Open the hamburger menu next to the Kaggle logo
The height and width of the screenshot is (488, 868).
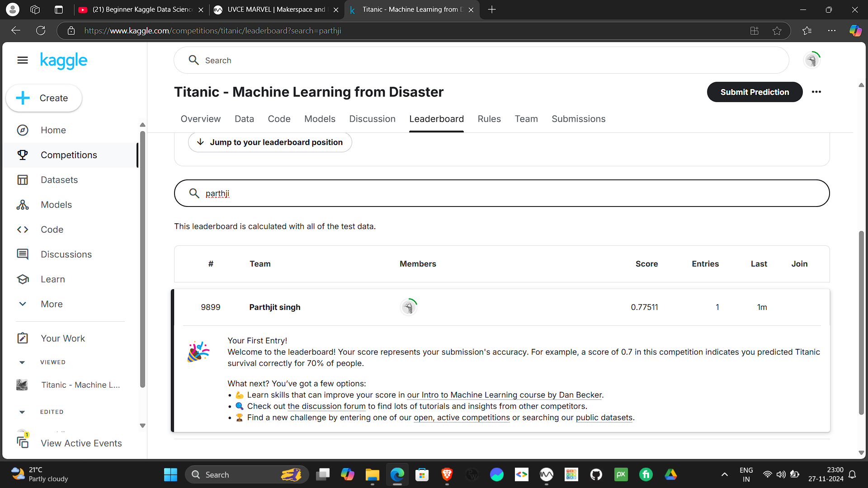(23, 60)
